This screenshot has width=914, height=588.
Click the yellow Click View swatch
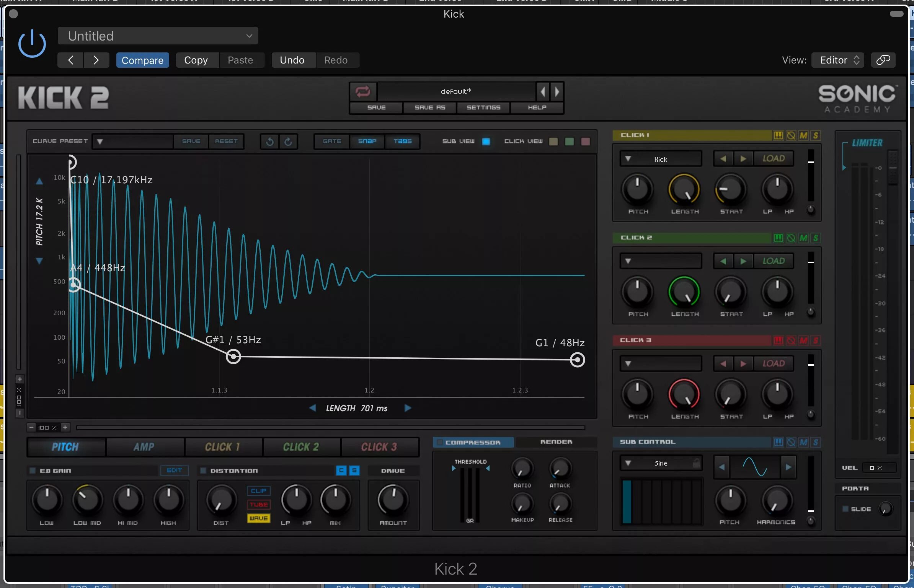pyautogui.click(x=553, y=142)
